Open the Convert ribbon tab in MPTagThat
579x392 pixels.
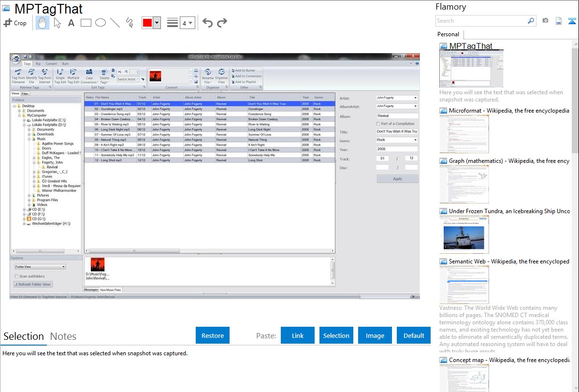pyautogui.click(x=51, y=64)
